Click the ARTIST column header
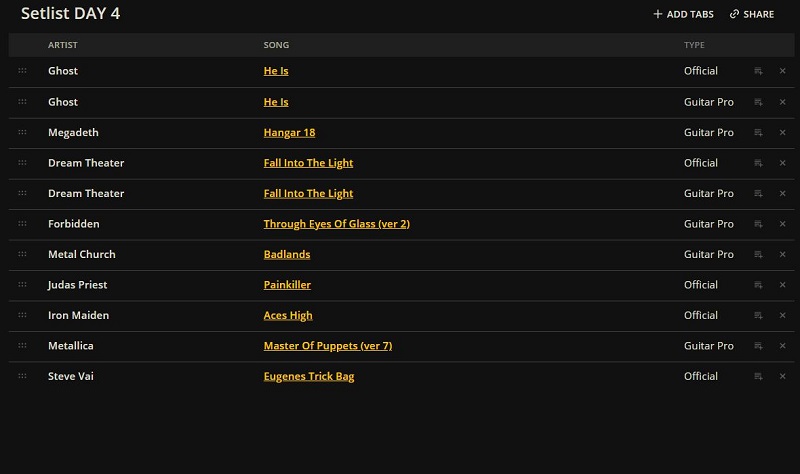 (63, 45)
